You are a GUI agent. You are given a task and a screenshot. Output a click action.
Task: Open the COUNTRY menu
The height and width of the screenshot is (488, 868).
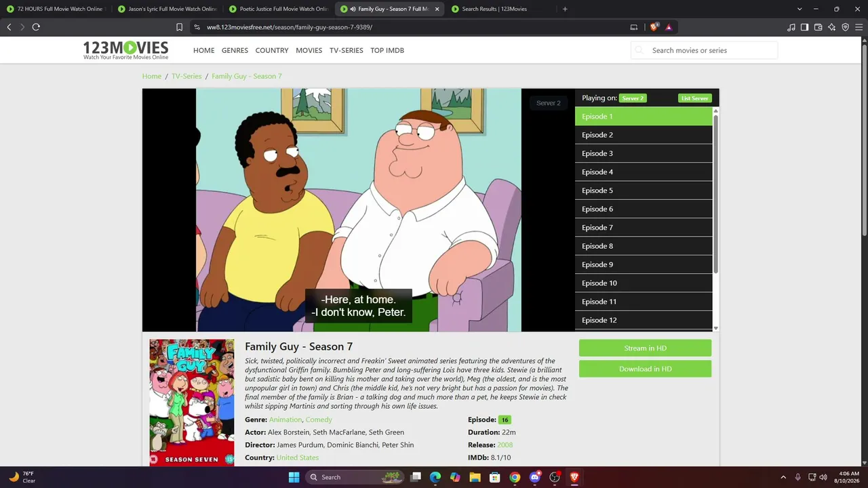(x=272, y=50)
